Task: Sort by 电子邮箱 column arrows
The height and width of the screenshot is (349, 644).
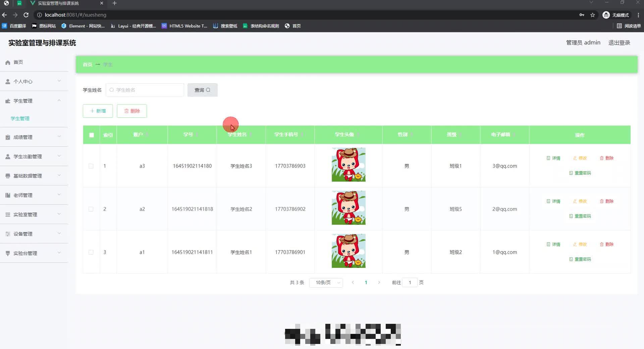Action: [x=514, y=135]
